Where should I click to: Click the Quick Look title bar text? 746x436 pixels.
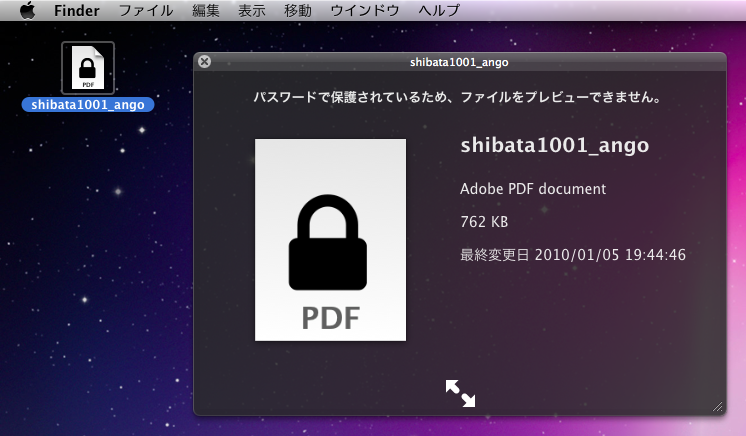(x=460, y=62)
